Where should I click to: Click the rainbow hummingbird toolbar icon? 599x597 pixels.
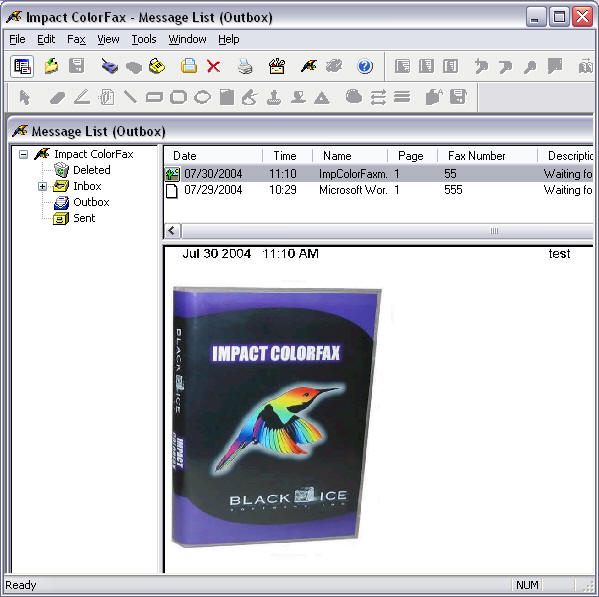point(309,66)
